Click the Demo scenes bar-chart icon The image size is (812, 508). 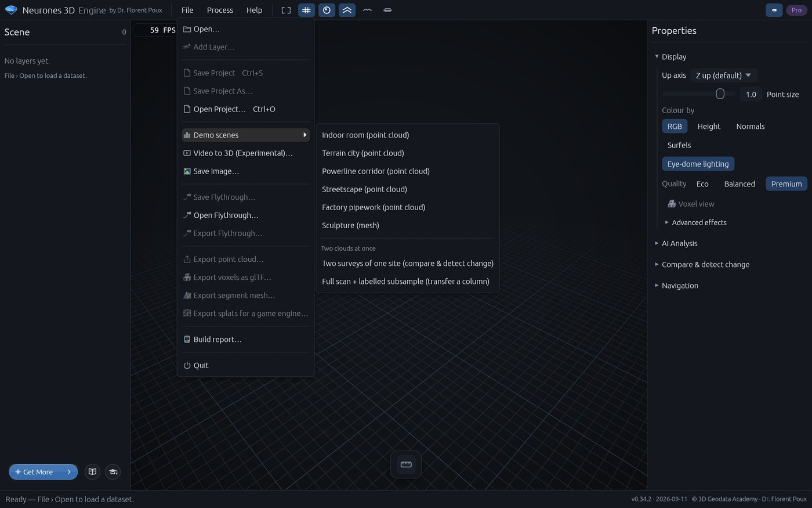(x=187, y=135)
